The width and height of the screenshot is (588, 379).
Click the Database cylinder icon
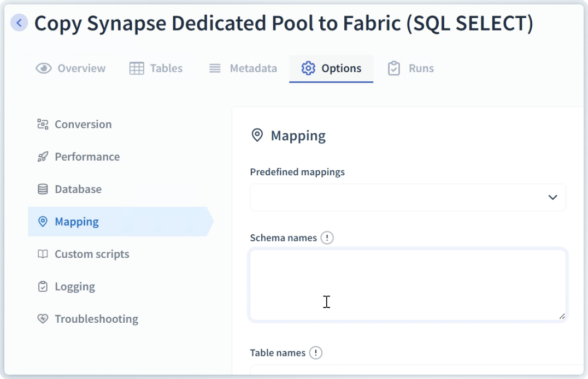pyautogui.click(x=43, y=189)
